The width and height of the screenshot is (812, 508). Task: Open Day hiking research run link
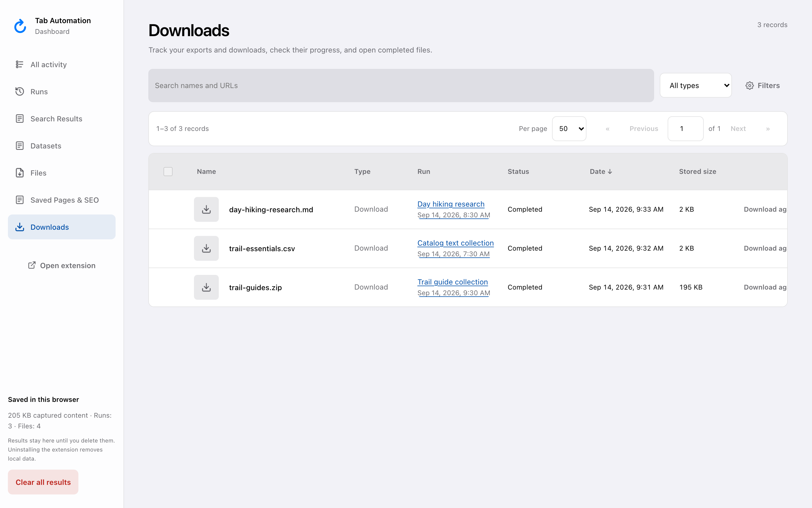pos(451,204)
